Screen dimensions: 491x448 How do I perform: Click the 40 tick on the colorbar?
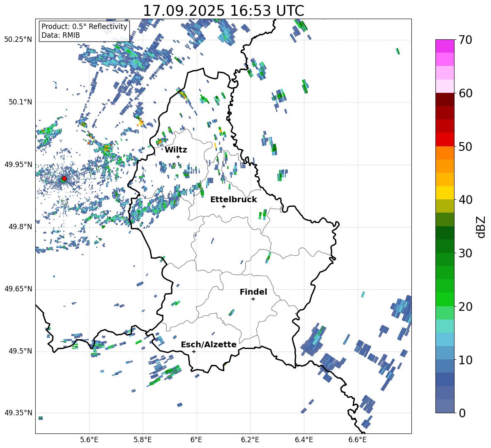(x=465, y=200)
